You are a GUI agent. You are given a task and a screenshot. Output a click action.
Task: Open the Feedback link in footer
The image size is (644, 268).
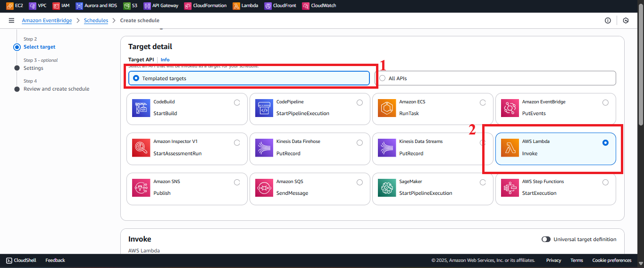tap(55, 260)
